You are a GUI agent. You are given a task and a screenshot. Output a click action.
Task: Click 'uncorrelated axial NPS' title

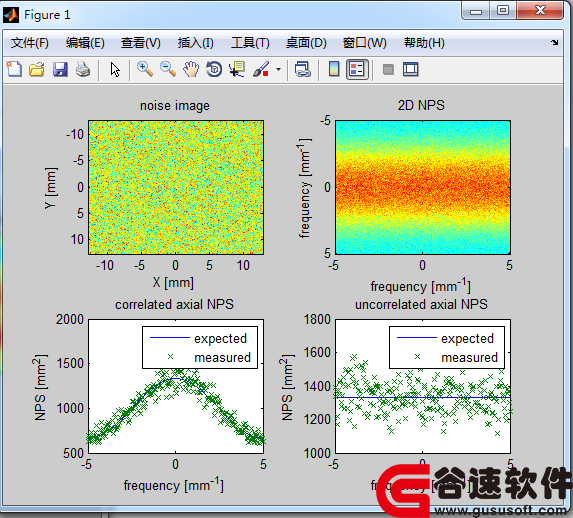coord(421,305)
